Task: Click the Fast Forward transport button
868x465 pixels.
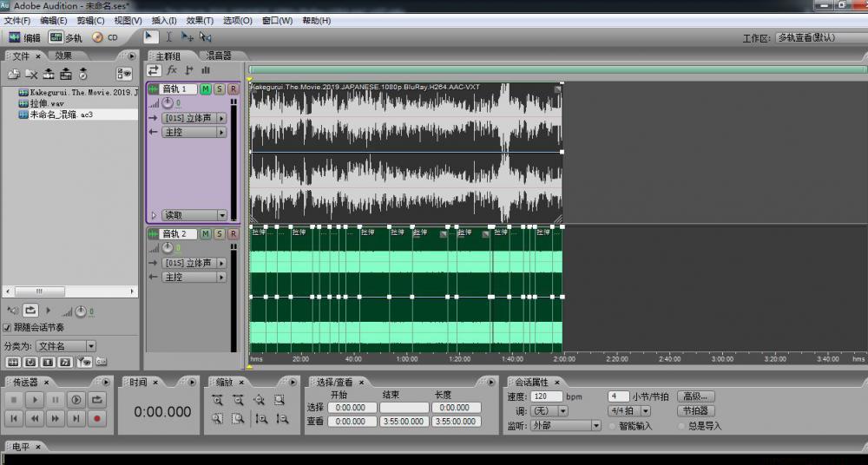Action: click(x=56, y=419)
